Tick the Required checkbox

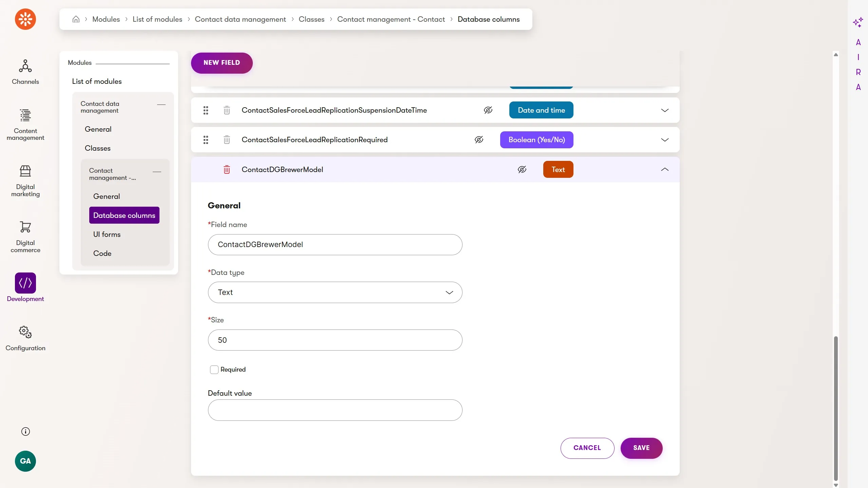pyautogui.click(x=214, y=370)
